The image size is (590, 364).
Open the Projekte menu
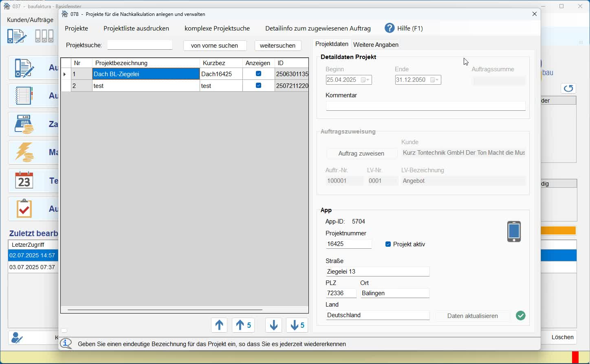(x=77, y=29)
